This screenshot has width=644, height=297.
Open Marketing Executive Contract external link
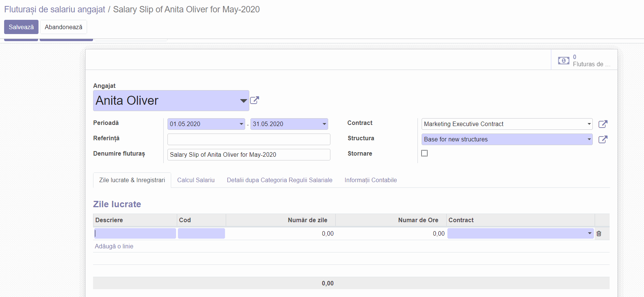[x=603, y=124]
